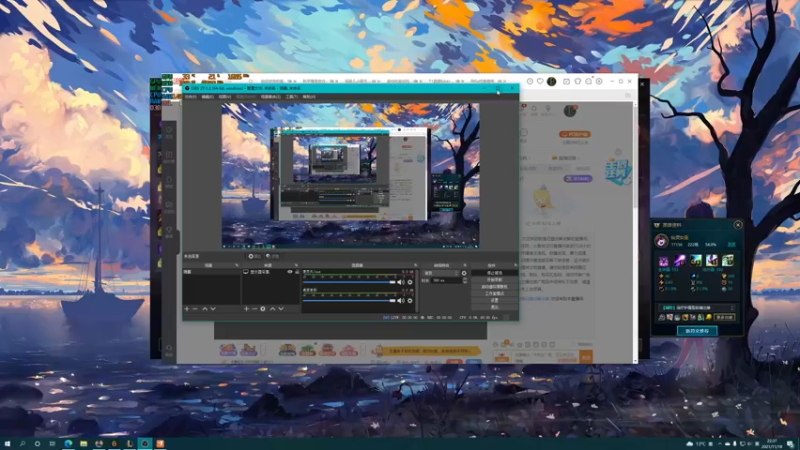Remove the selected scene with the minus icon
Image resolution: width=800 pixels, height=450 pixels.
pyautogui.click(x=195, y=309)
